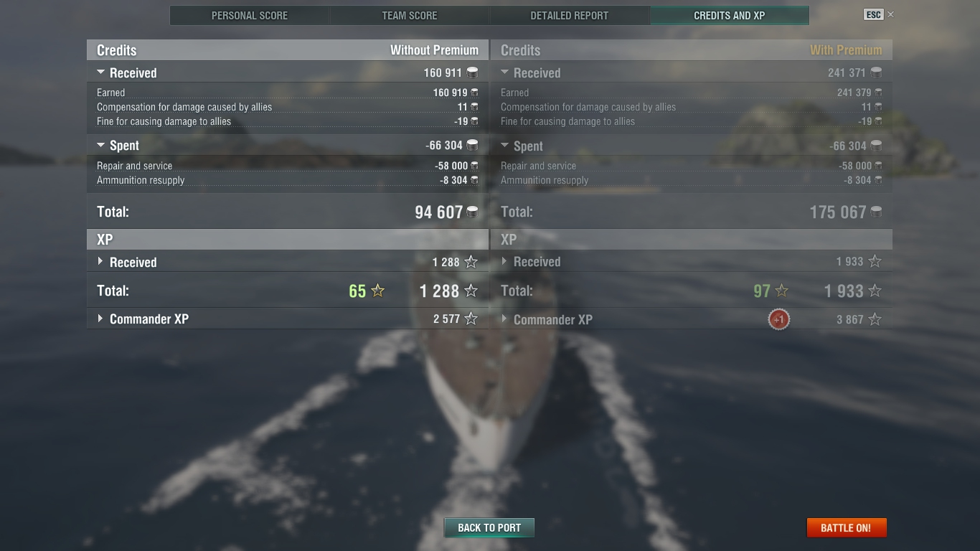This screenshot has width=980, height=551.
Task: Switch to the Personal Score tab
Action: click(x=250, y=15)
